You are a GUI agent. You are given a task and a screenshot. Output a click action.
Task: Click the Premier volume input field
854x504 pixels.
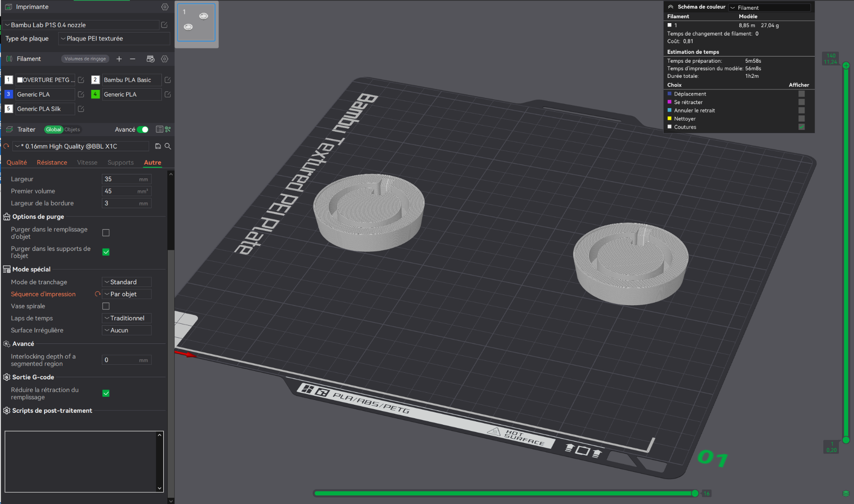[x=127, y=191]
